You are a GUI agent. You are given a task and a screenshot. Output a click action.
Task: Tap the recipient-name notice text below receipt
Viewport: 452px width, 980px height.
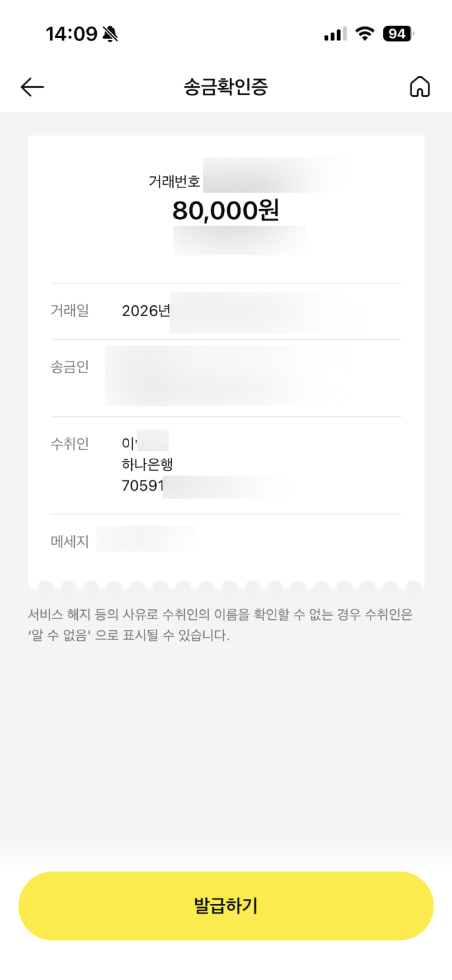[x=220, y=625]
